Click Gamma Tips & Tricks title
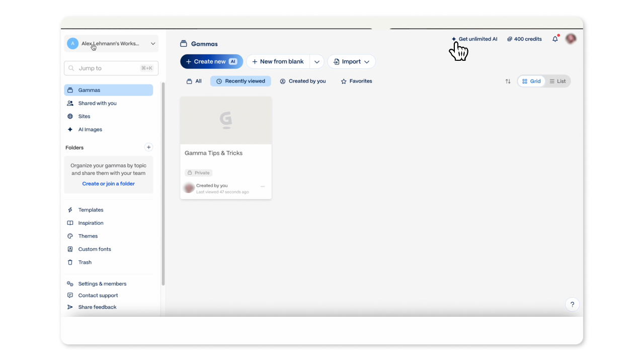The image size is (644, 362). (x=213, y=153)
